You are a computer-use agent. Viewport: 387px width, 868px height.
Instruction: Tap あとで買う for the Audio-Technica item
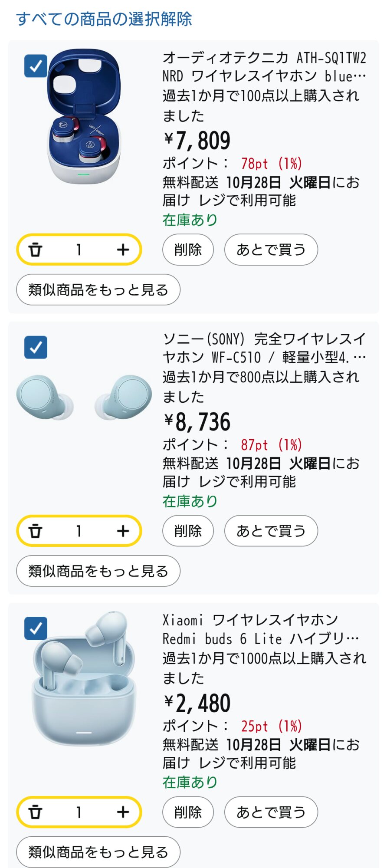pyautogui.click(x=271, y=250)
